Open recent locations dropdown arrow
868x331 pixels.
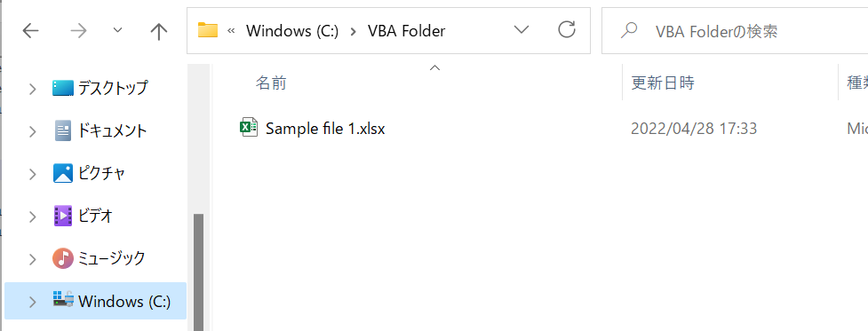coord(117,30)
